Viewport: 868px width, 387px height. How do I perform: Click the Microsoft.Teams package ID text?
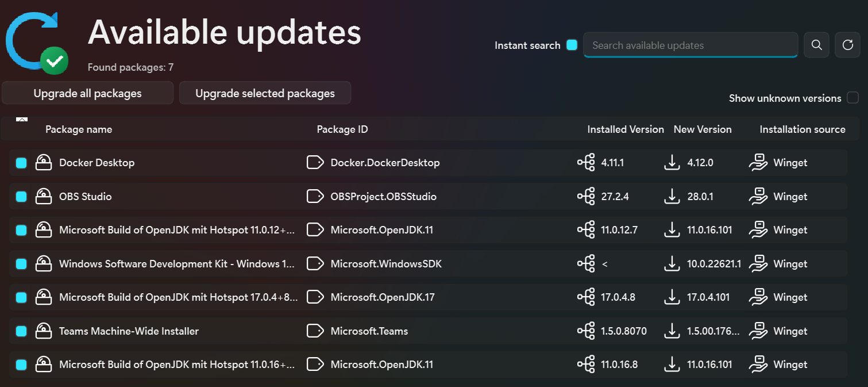point(369,331)
